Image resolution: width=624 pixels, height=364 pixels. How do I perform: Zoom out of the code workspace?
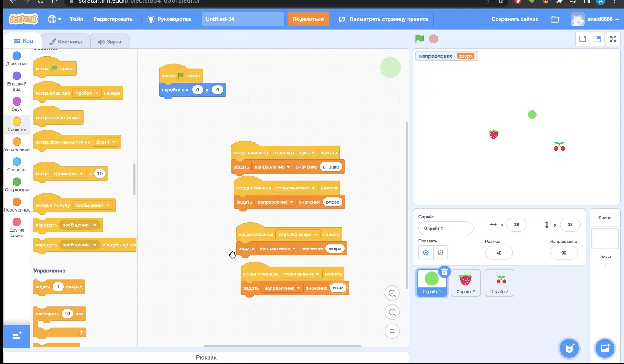tap(392, 312)
